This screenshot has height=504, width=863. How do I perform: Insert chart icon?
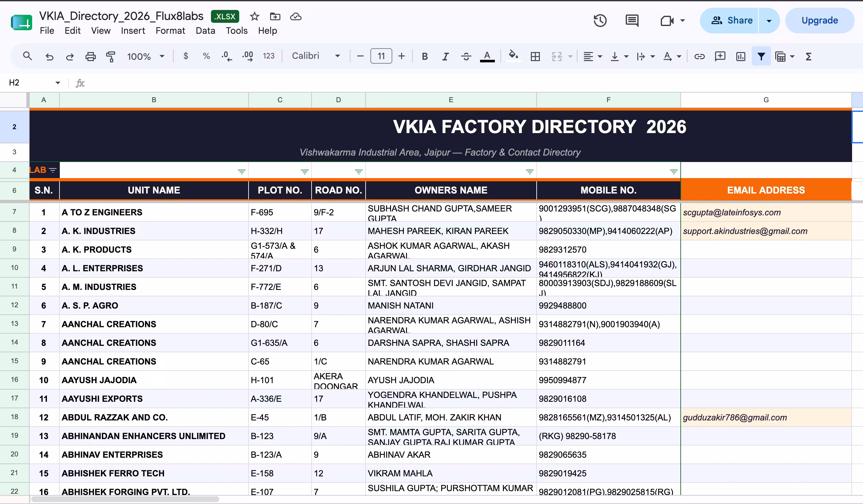(x=740, y=57)
